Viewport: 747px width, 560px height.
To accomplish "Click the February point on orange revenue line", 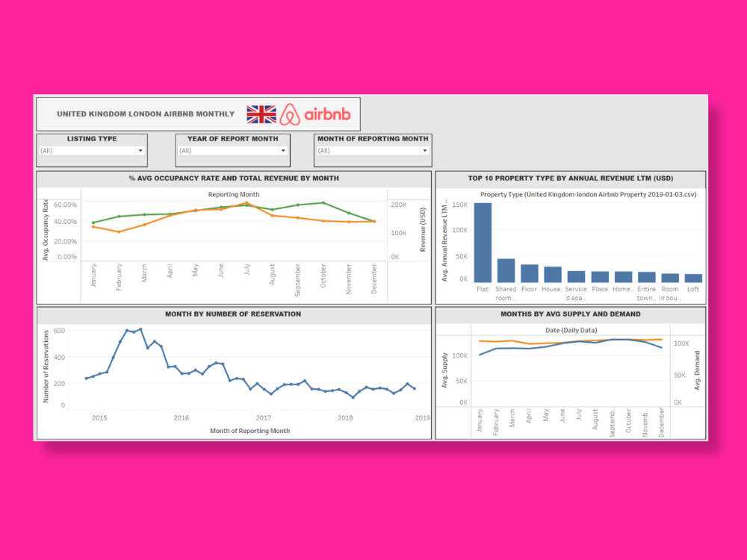I will pyautogui.click(x=119, y=232).
